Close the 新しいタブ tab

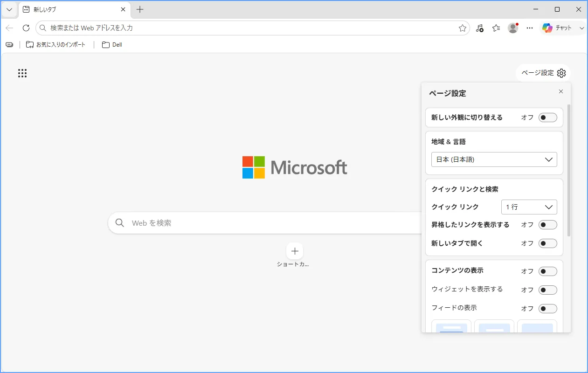pyautogui.click(x=123, y=9)
